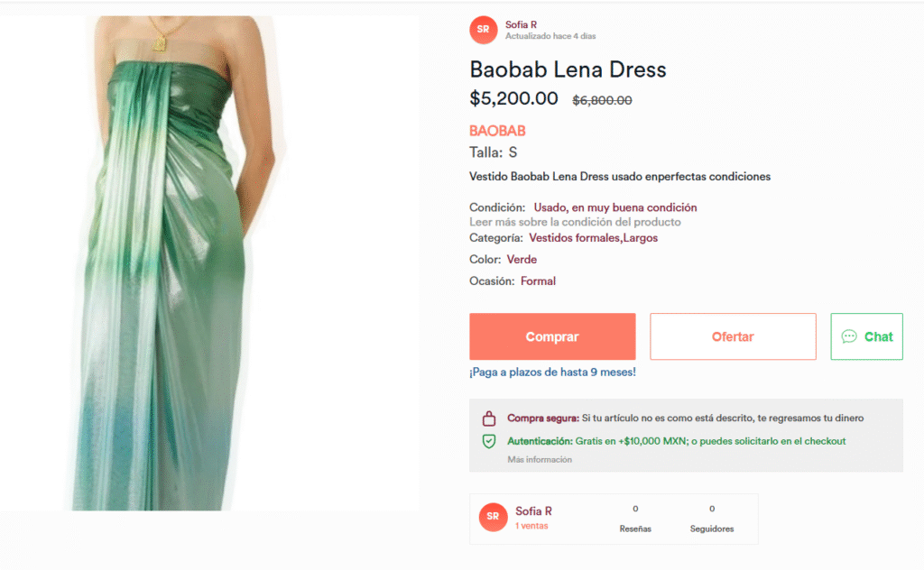
Task: Click '¡Paga a plazos de hasta 9 meses!'
Action: (552, 372)
